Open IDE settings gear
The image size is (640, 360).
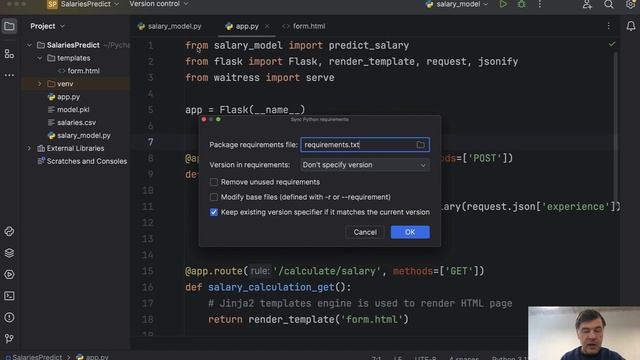coord(630,4)
